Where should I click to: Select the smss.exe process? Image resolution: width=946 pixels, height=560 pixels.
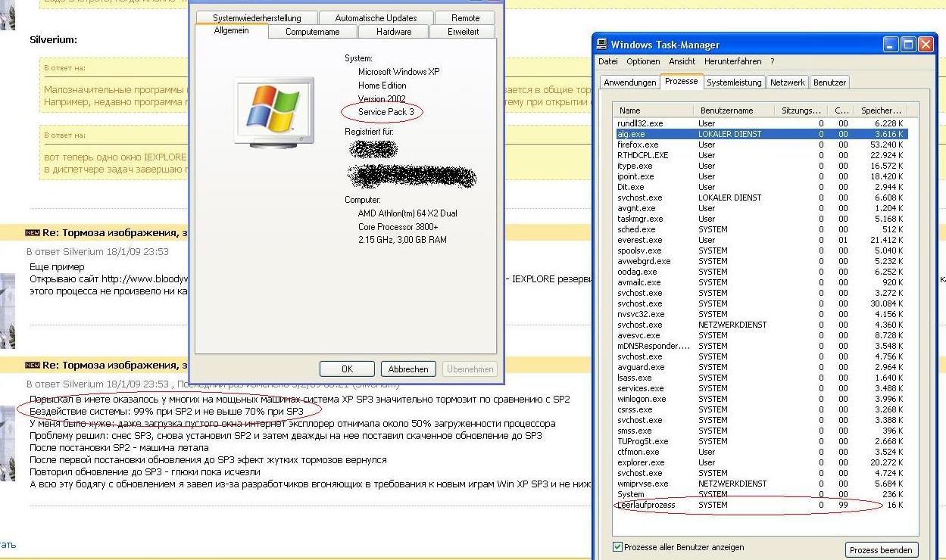[760, 431]
